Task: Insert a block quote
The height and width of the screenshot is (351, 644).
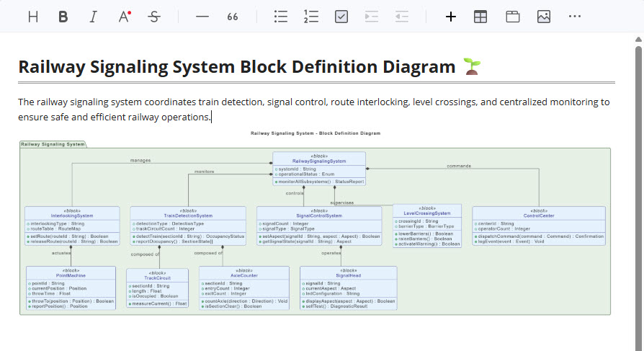Action: click(x=233, y=17)
